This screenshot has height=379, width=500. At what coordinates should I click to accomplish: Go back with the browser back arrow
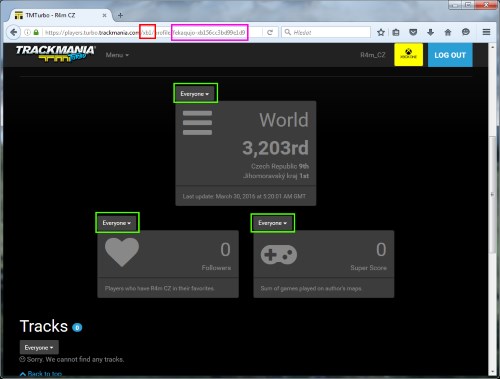point(13,32)
